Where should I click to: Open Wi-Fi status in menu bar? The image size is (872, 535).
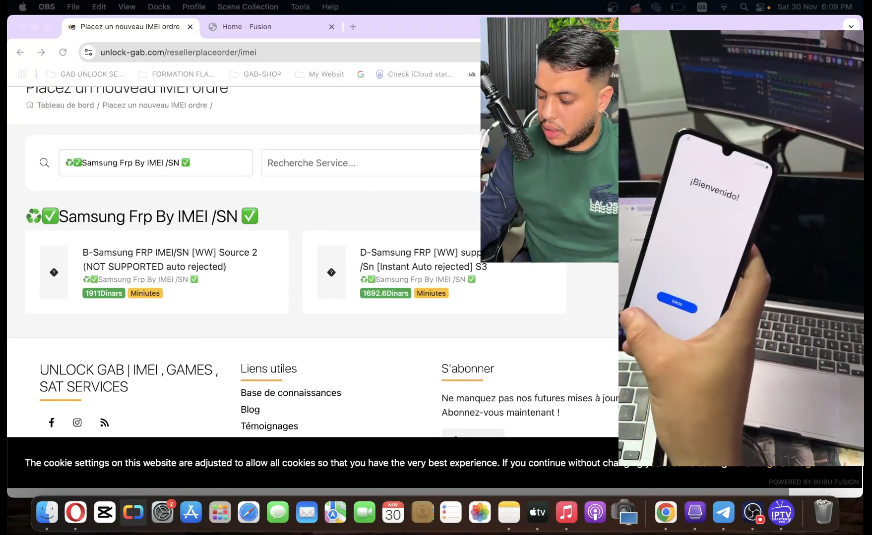[x=724, y=7]
